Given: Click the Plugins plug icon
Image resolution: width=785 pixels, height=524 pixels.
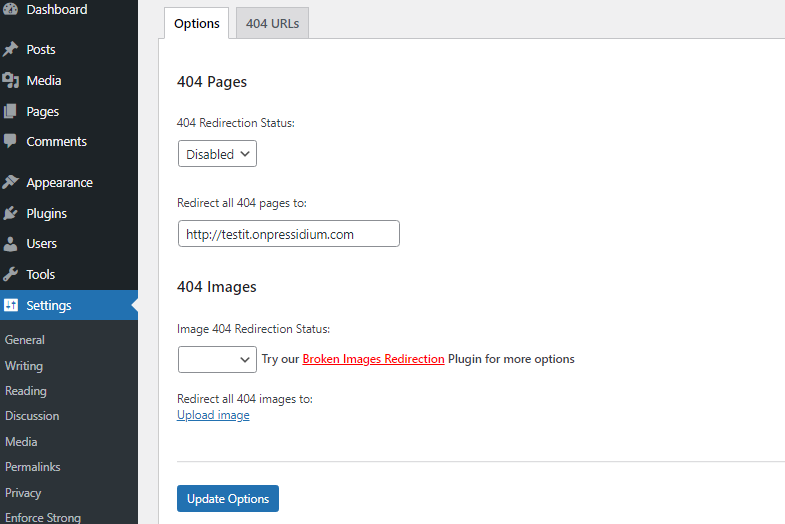Looking at the screenshot, I should pyautogui.click(x=11, y=213).
